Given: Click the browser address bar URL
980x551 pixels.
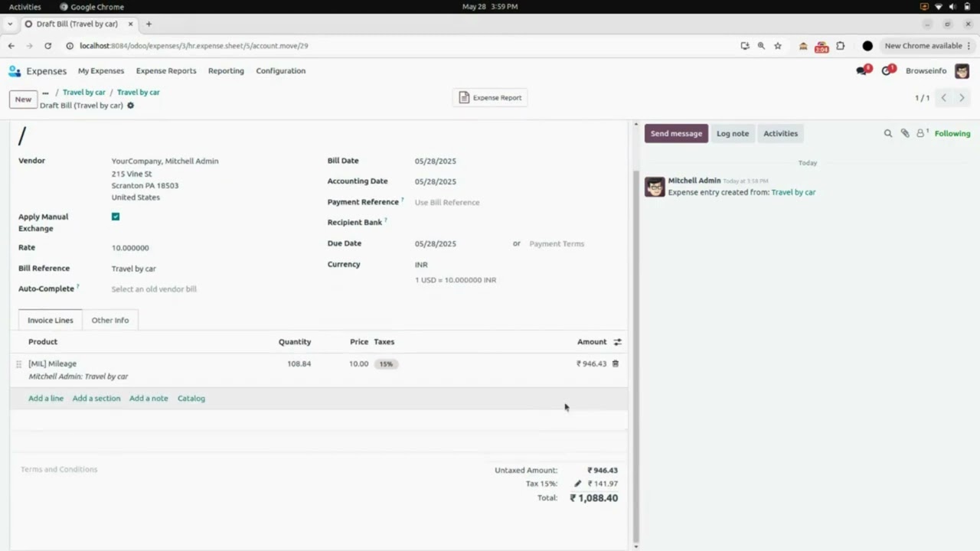Looking at the screenshot, I should click(194, 46).
